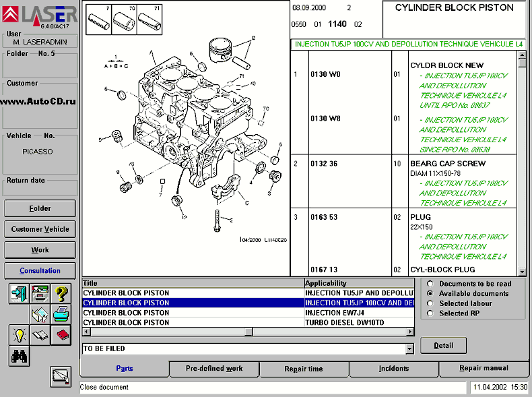Viewport: 532px width, 397px height.
Task: Click the yellow question mark help icon
Action: click(61, 294)
